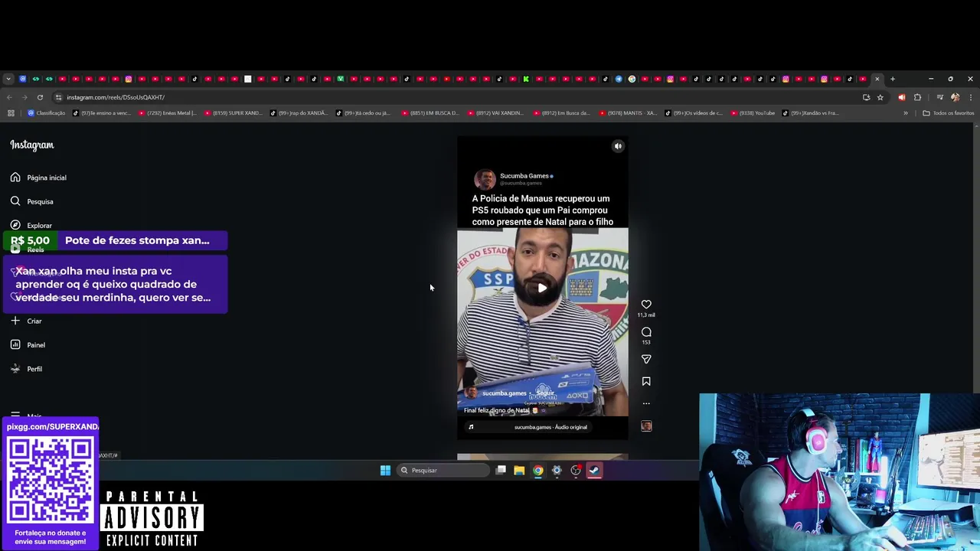Open File Explorer from the taskbar

519,471
